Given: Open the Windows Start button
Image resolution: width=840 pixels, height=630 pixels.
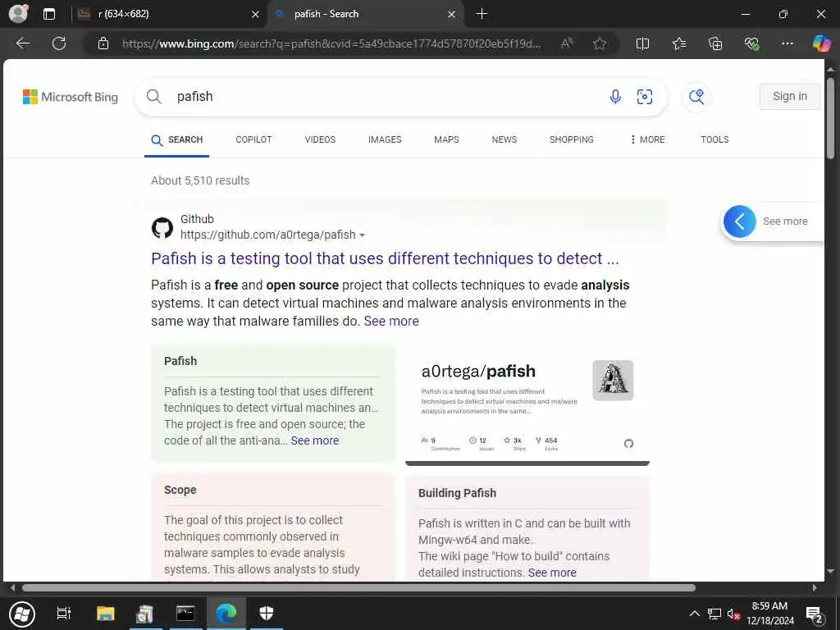Looking at the screenshot, I should pyautogui.click(x=22, y=614).
